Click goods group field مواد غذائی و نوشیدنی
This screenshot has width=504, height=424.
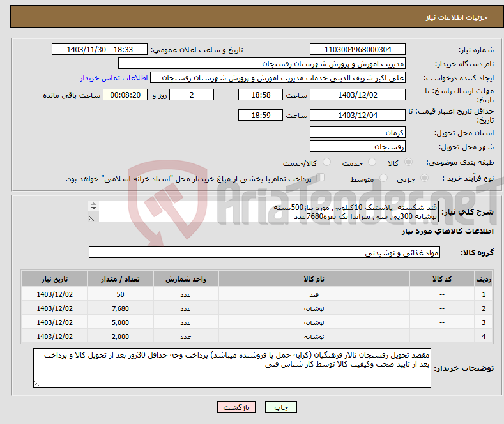264,252
